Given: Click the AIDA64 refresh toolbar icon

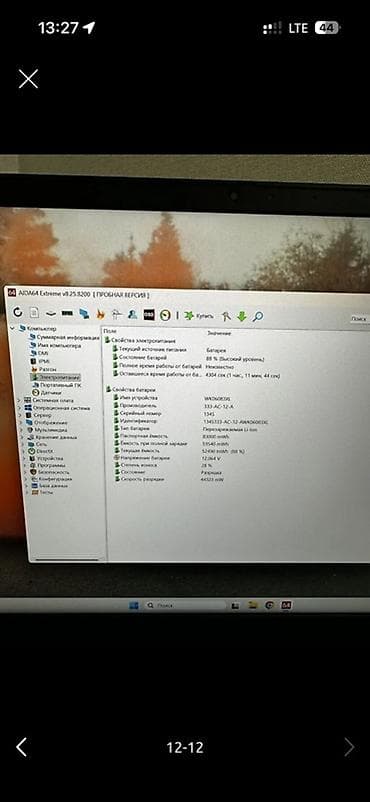Looking at the screenshot, I should pos(18,312).
